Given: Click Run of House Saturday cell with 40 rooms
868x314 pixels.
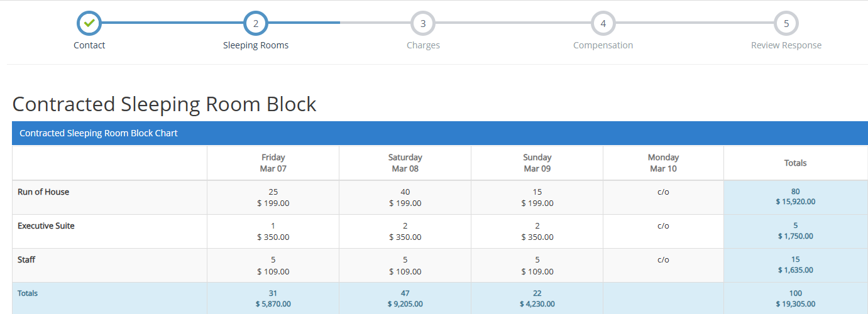Looking at the screenshot, I should 405,197.
